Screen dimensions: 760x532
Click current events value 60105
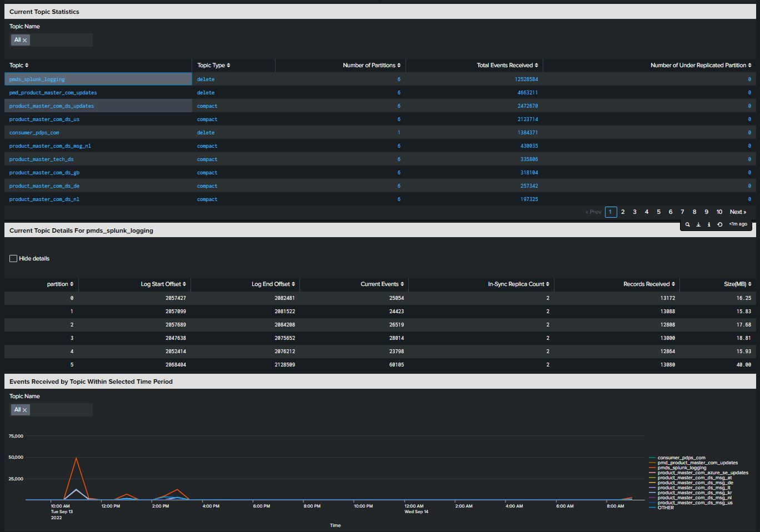click(x=397, y=365)
